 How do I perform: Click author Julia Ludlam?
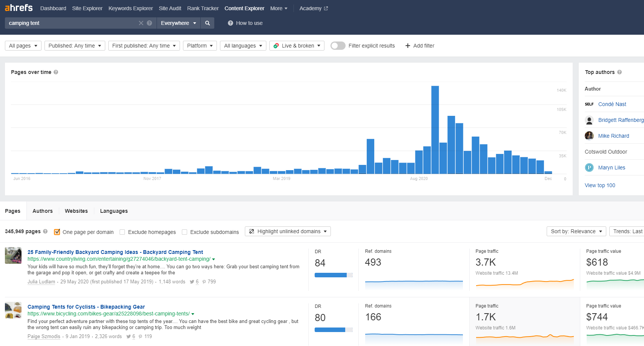[41, 282]
